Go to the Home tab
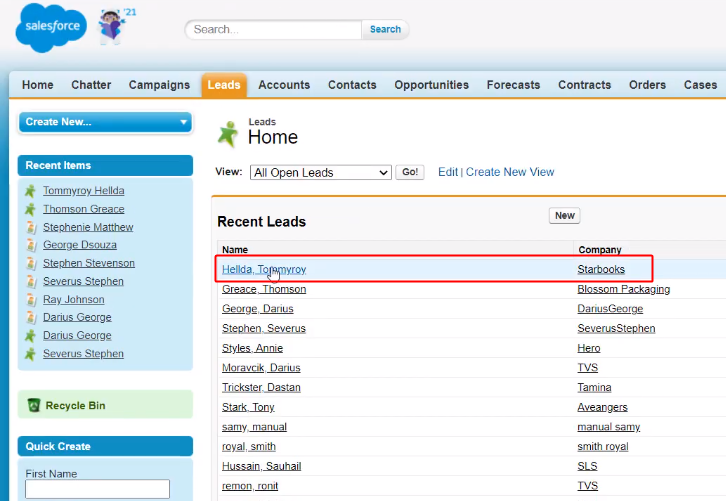 (x=38, y=85)
